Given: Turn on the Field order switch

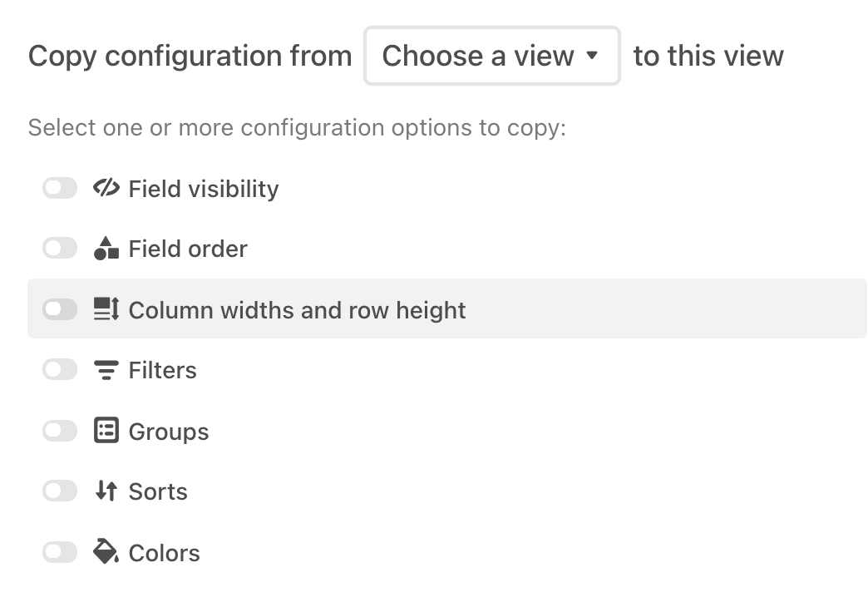Looking at the screenshot, I should pyautogui.click(x=60, y=248).
